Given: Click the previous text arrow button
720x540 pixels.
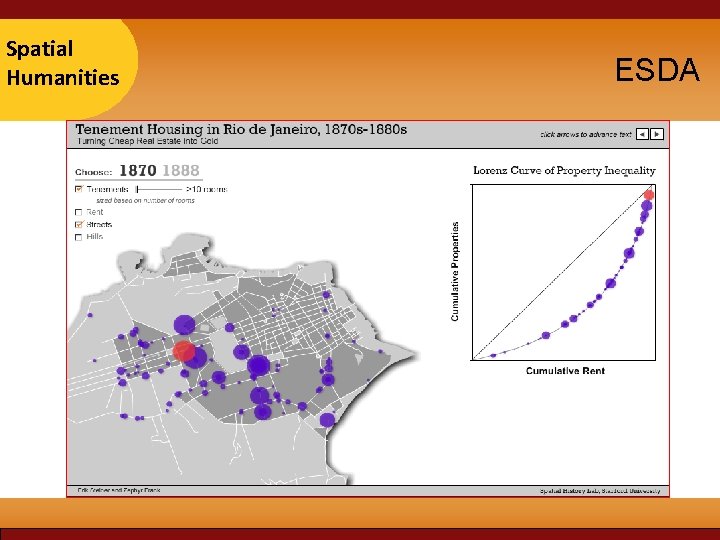Looking at the screenshot, I should tap(642, 134).
